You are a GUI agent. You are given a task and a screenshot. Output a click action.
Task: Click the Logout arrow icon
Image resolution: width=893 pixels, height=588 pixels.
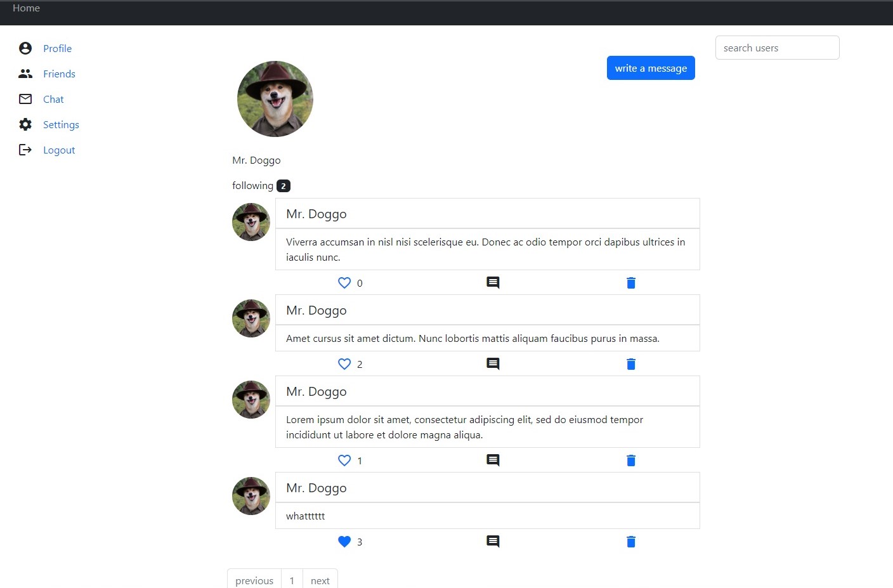25,149
